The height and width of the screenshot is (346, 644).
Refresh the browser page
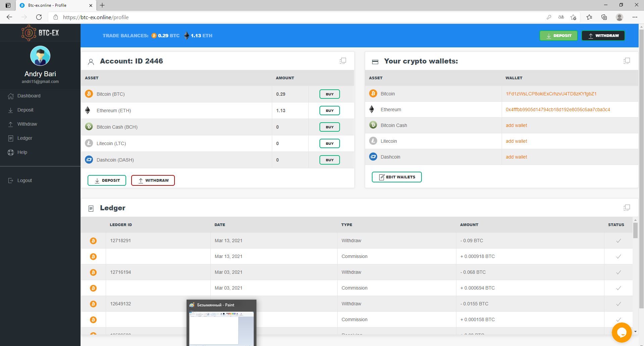(x=39, y=17)
